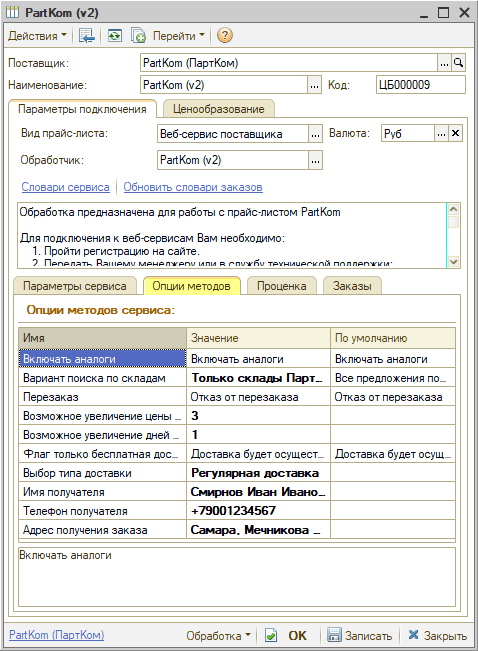Image resolution: width=478 pixels, height=651 pixels.
Task: Click address value Самара, Мечникова
Action: [258, 530]
